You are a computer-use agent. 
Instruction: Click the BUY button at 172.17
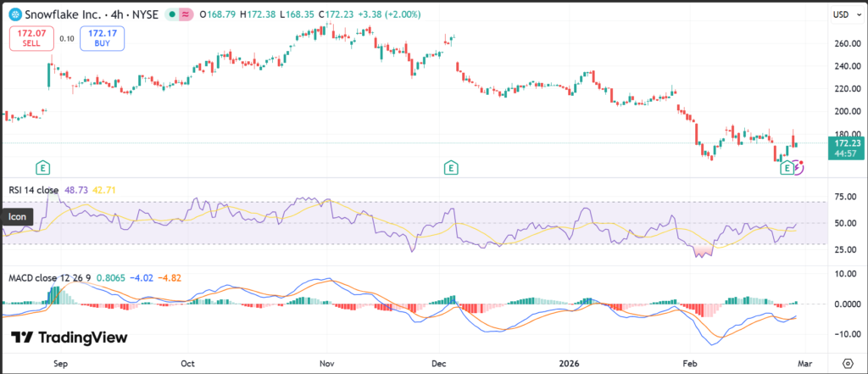point(102,37)
